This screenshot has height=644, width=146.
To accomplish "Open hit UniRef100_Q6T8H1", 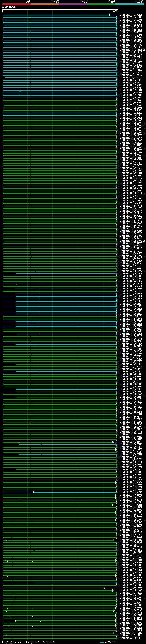I will (131, 17).
